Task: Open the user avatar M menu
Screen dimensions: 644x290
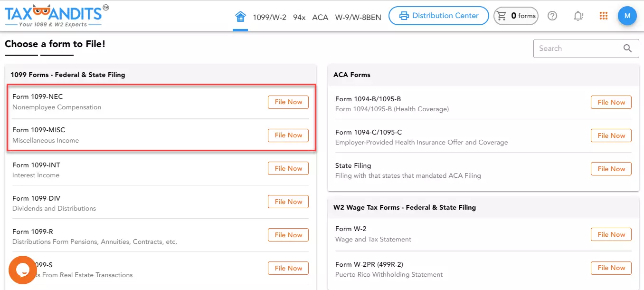Action: (627, 16)
